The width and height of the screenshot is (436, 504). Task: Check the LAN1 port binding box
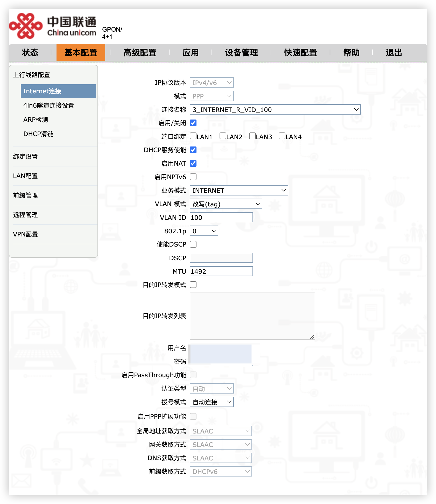[x=193, y=136]
